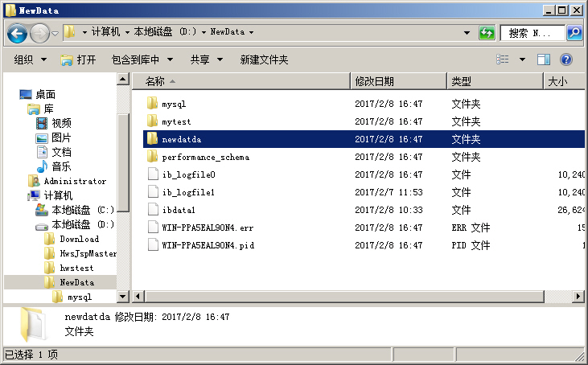
Task: Open the HwsJspMaster folder in tree
Action: 88,254
